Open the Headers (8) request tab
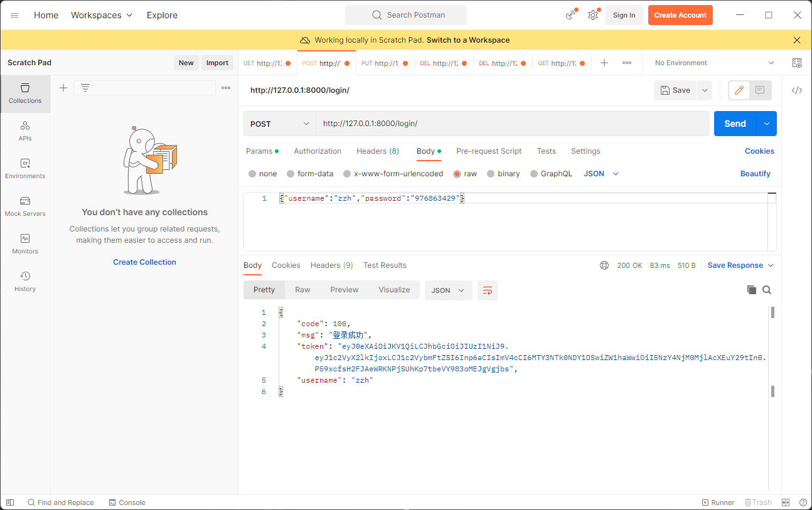This screenshot has width=812, height=510. [378, 151]
